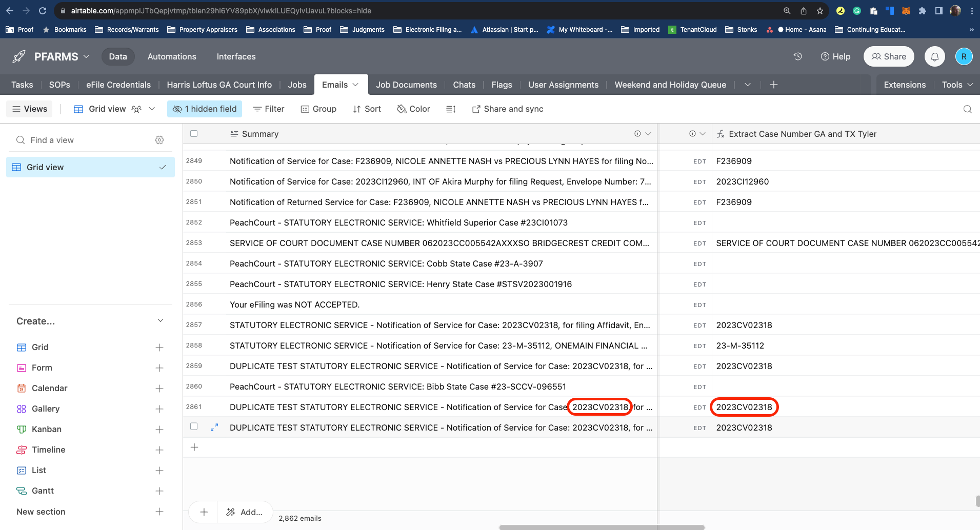Toggle the 1 hidden field control

click(x=205, y=109)
